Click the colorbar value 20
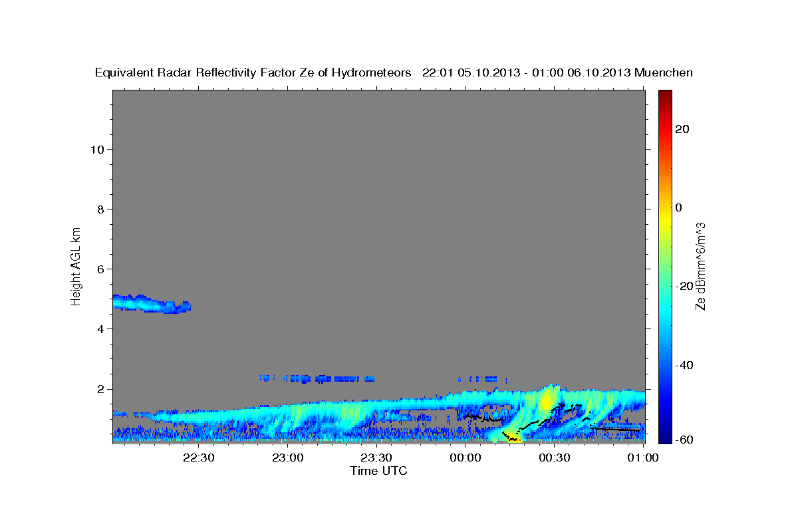This screenshot has width=798, height=532. (x=682, y=129)
